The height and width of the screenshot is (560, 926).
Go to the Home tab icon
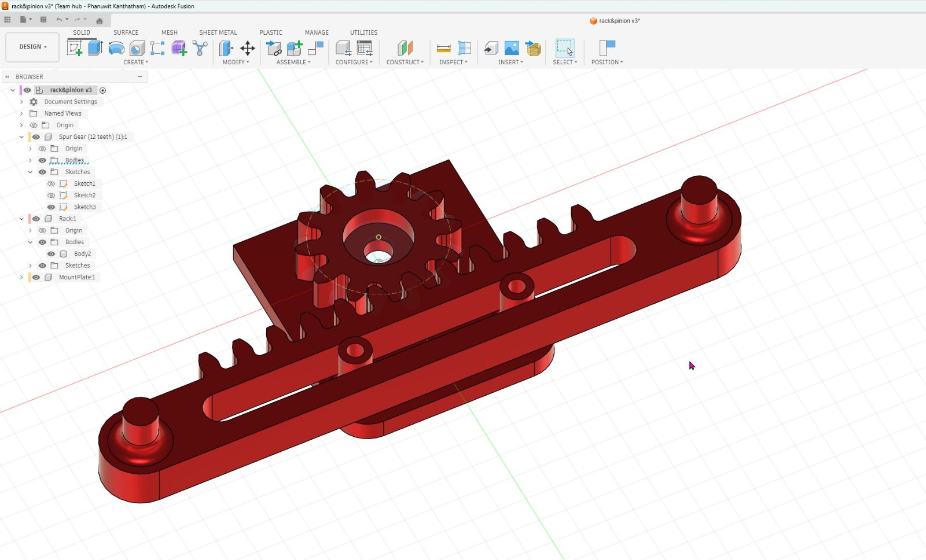point(100,21)
